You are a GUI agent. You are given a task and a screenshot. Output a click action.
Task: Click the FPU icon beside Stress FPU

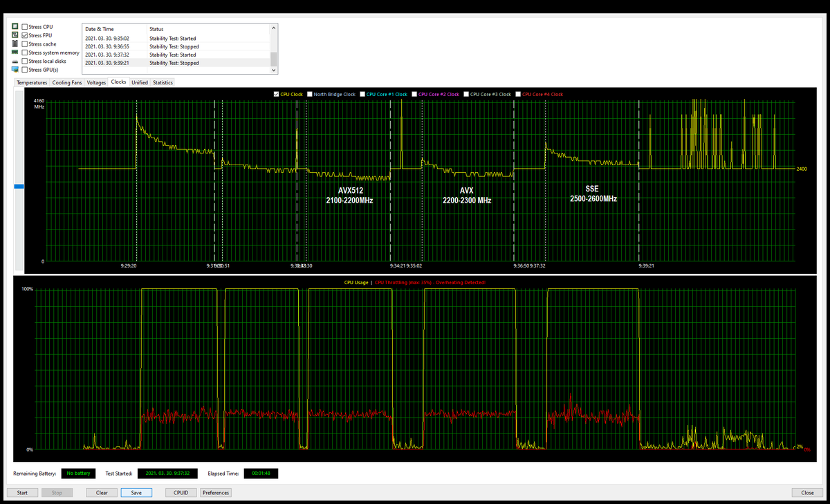[15, 35]
